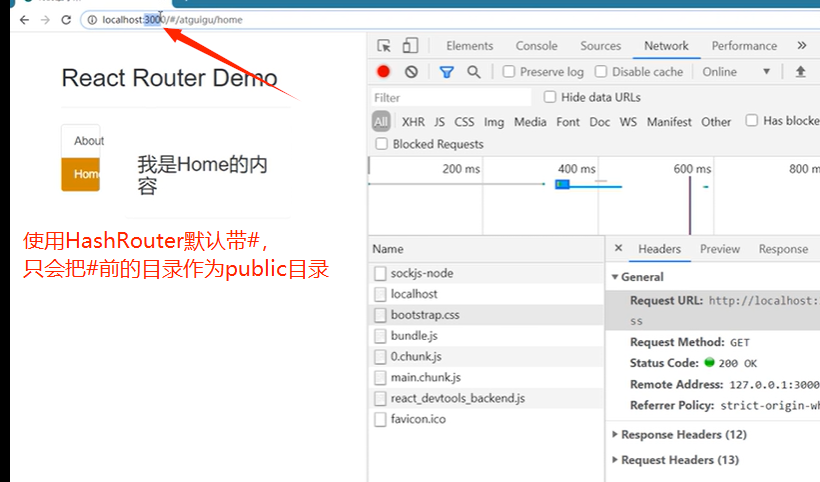Filter requests by All
This screenshot has height=482, width=820.
[x=381, y=122]
